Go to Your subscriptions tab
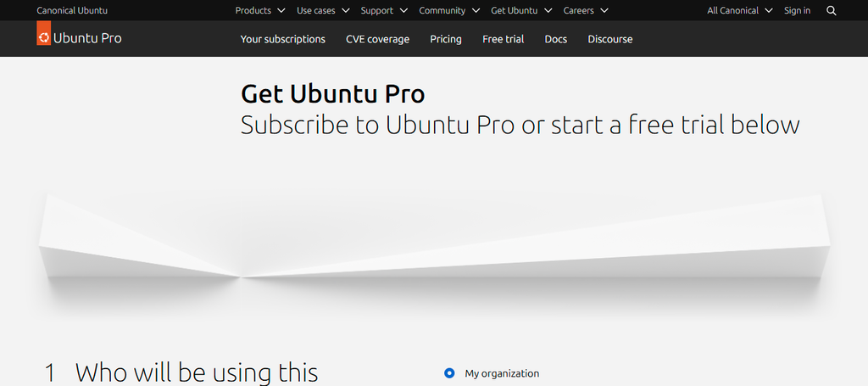Screen dimensions: 868x386 click(283, 39)
